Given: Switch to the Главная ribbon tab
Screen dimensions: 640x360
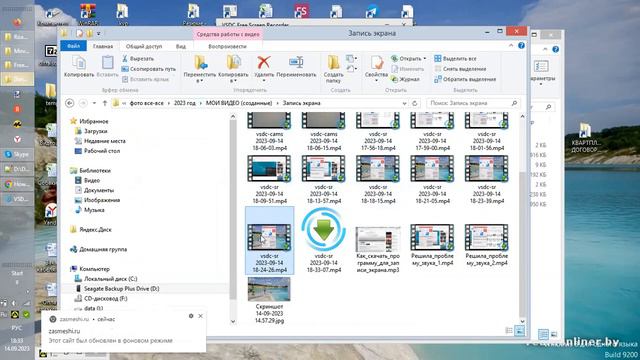Looking at the screenshot, I should click(x=103, y=47).
